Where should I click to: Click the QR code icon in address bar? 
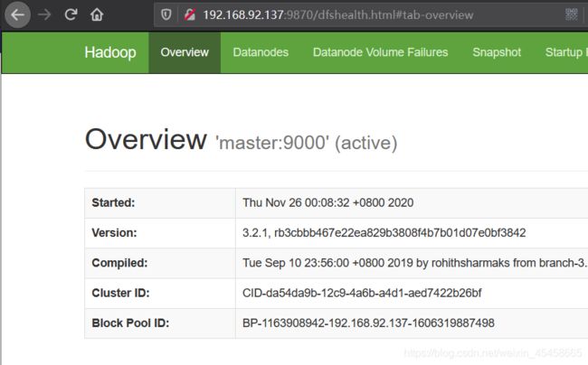pos(571,15)
